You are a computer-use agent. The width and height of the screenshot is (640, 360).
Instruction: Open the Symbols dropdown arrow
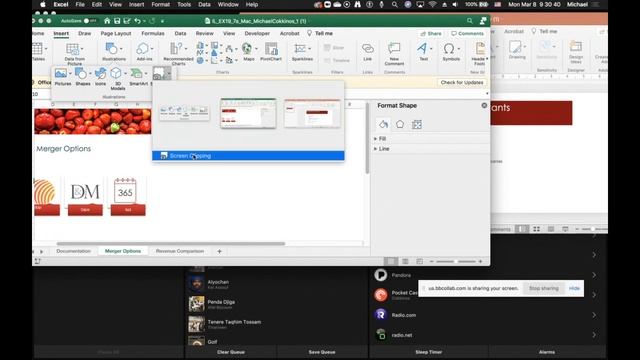click(x=459, y=49)
